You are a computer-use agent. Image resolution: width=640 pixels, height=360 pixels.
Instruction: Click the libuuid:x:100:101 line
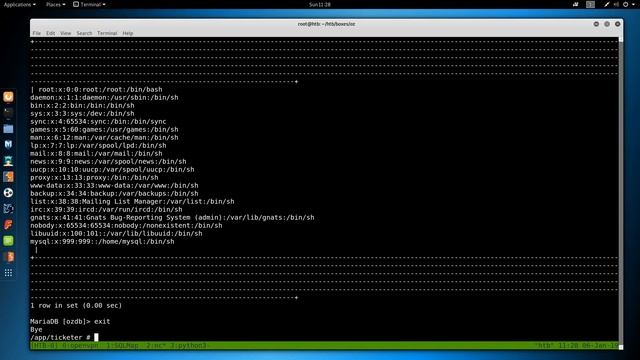click(x=116, y=233)
